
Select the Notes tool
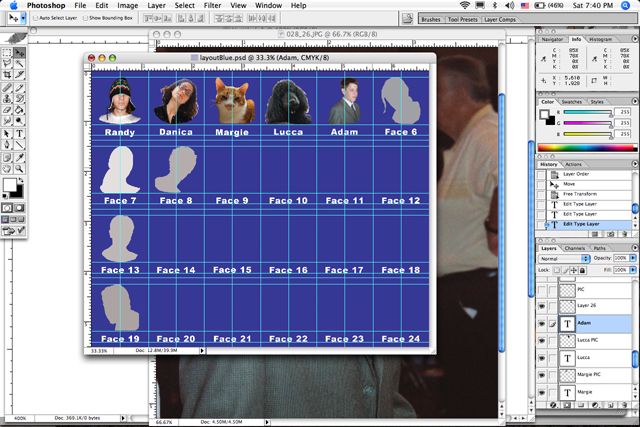coord(7,158)
